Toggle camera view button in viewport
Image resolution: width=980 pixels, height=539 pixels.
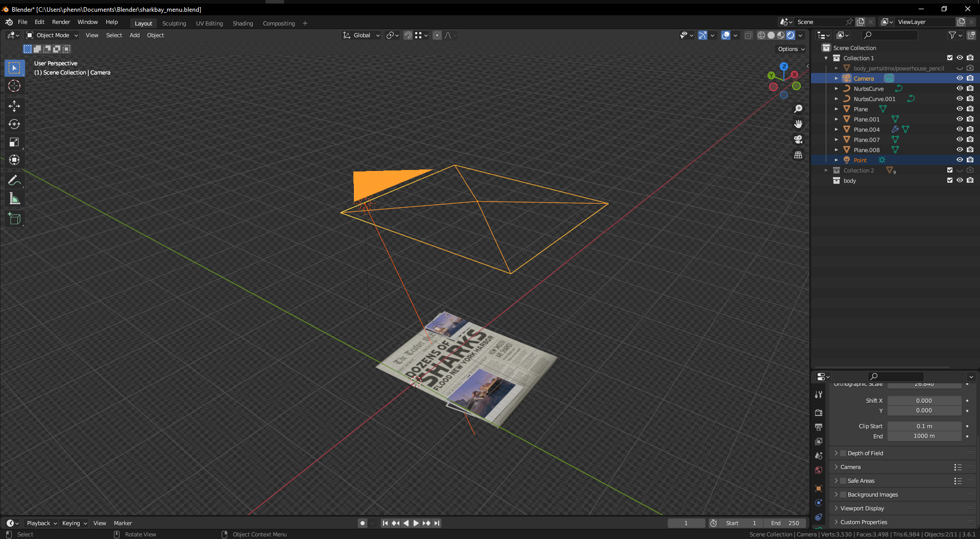798,139
